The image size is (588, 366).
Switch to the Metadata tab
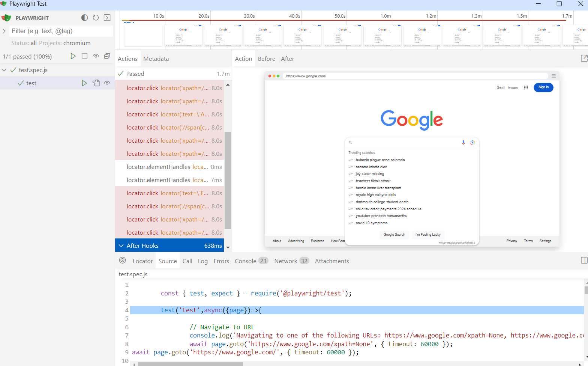tap(156, 59)
